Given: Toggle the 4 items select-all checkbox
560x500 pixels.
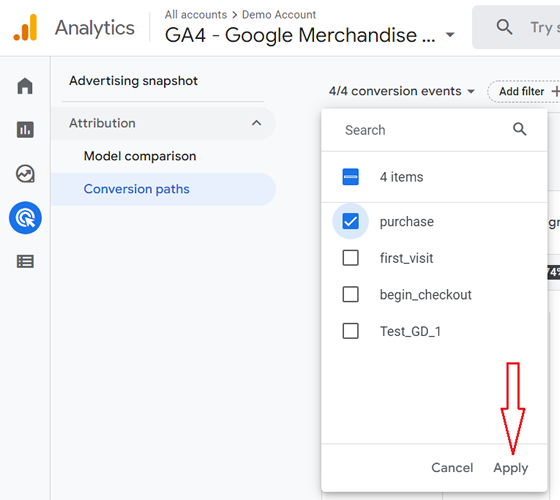Looking at the screenshot, I should tap(350, 177).
